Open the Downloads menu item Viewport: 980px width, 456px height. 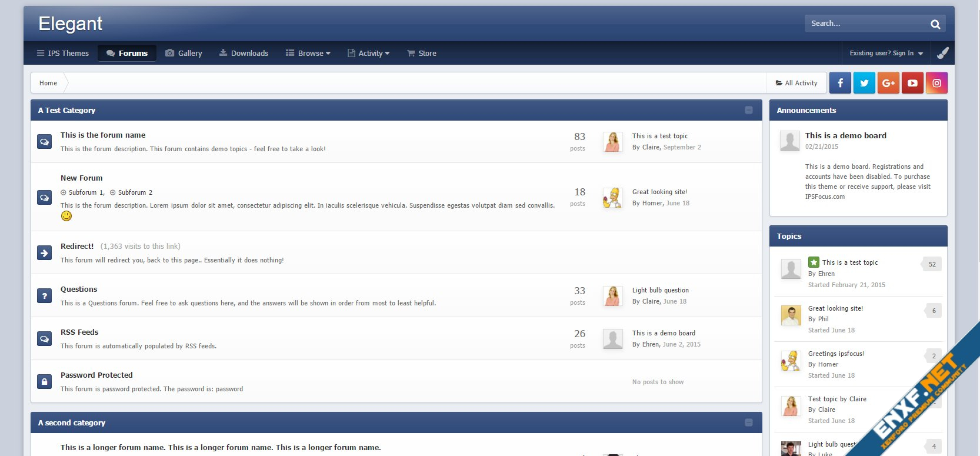[x=244, y=54]
